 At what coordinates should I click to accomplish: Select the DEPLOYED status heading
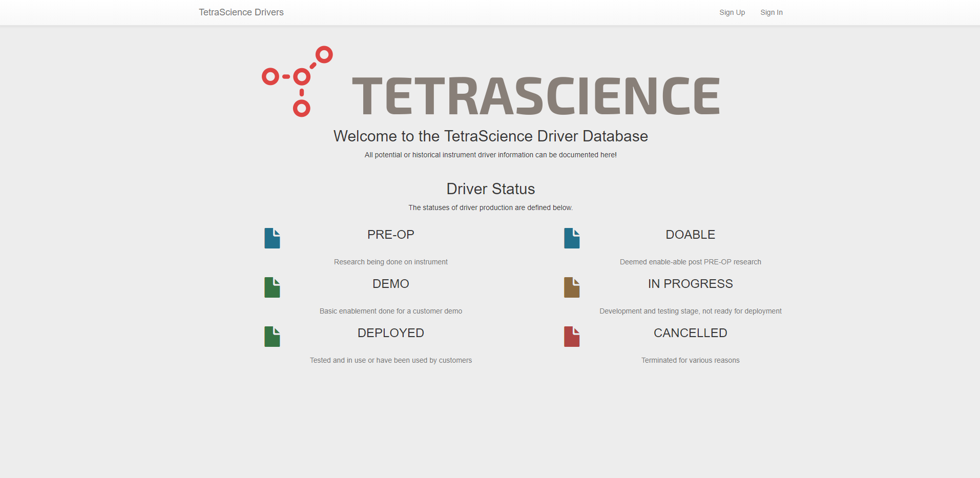[x=390, y=333]
